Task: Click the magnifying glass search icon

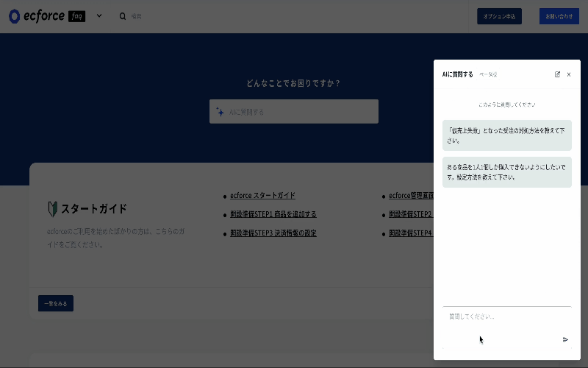Action: point(123,16)
